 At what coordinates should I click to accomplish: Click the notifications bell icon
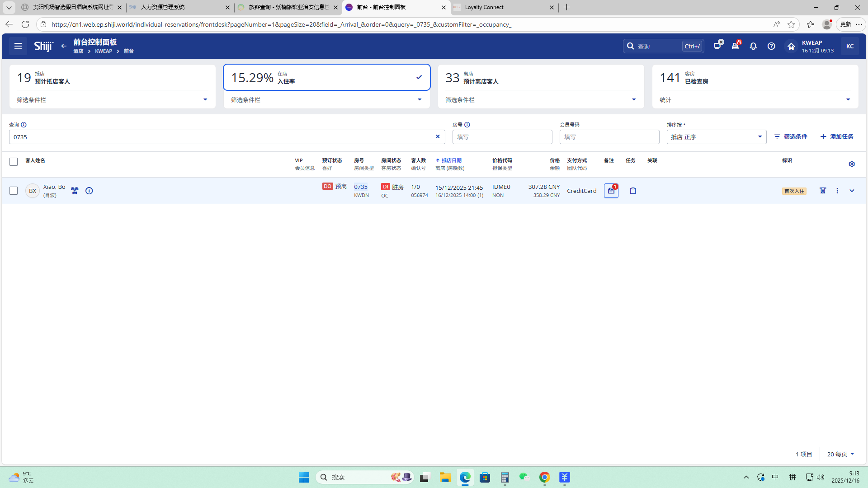[x=753, y=46]
